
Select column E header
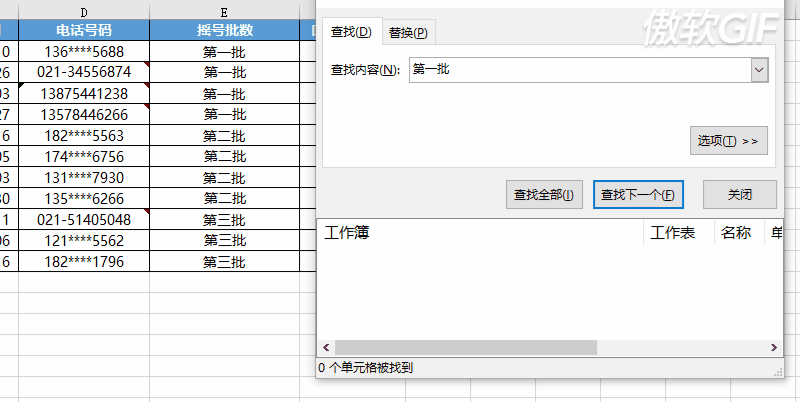point(224,12)
